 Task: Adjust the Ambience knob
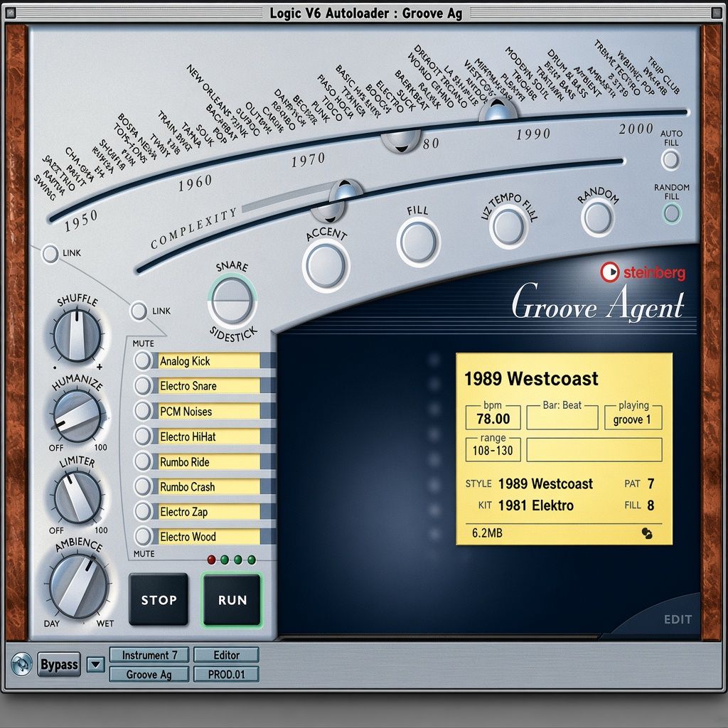tap(79, 586)
